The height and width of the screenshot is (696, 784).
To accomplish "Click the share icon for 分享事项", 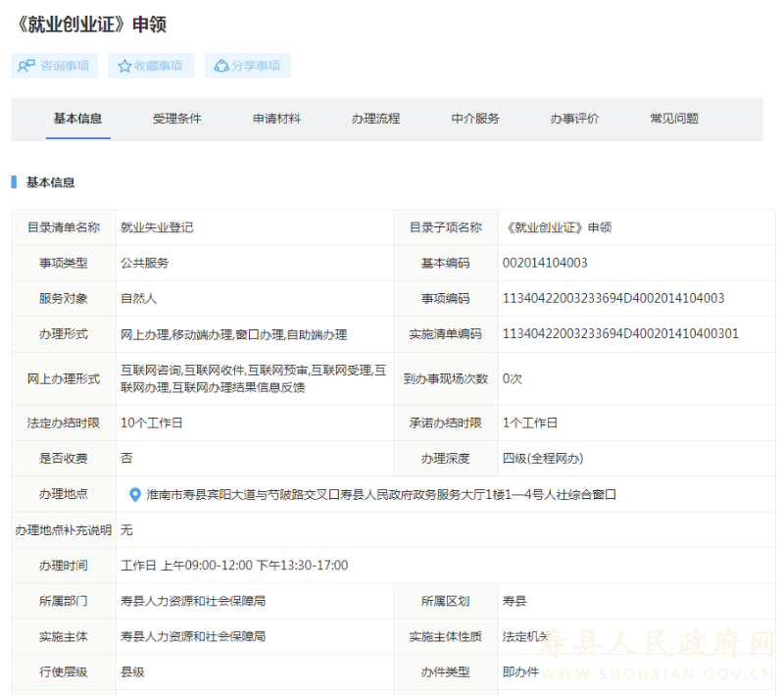I will (222, 66).
